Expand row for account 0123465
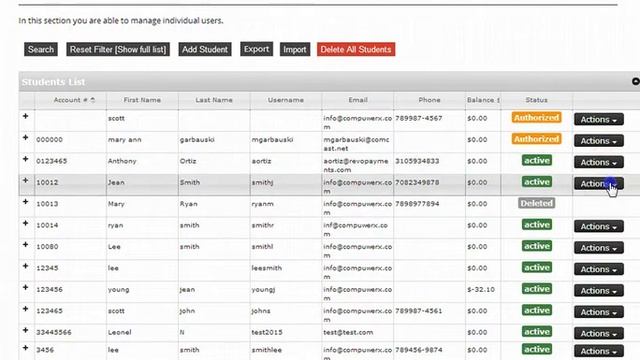The image size is (640, 360). coord(25,159)
